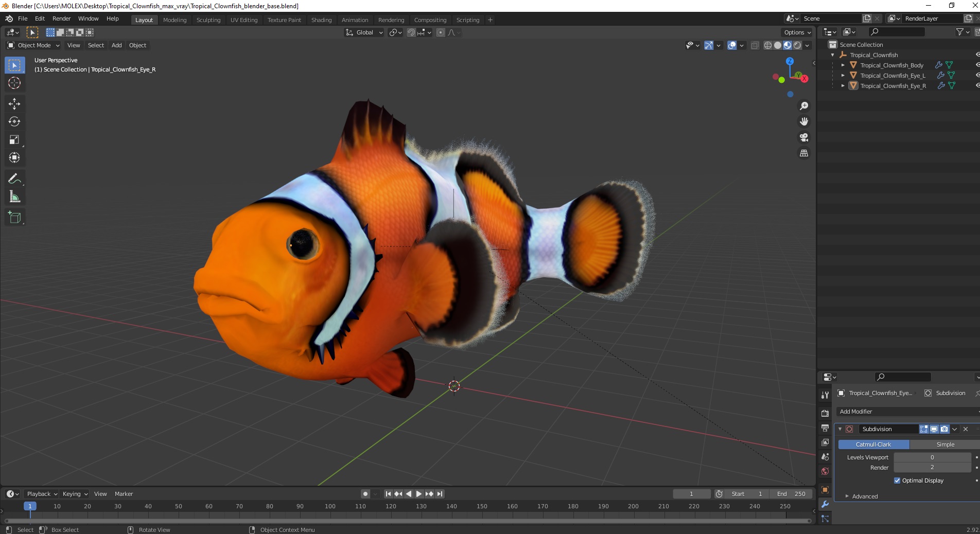Open the Add Modifier dropdown
The height and width of the screenshot is (534, 980).
tap(907, 412)
